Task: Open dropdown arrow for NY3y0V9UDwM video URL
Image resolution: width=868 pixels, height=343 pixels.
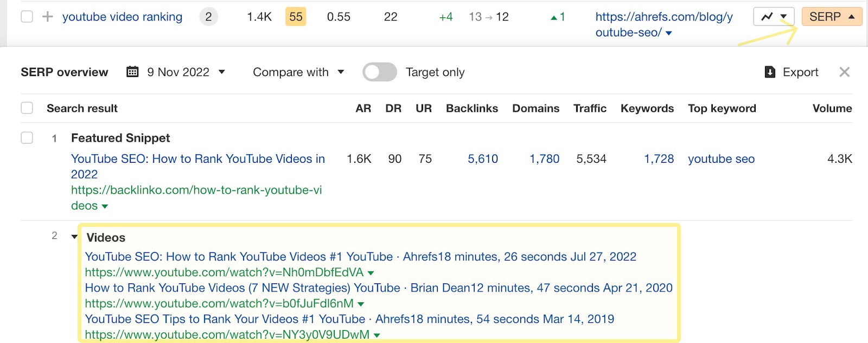Action: click(377, 335)
